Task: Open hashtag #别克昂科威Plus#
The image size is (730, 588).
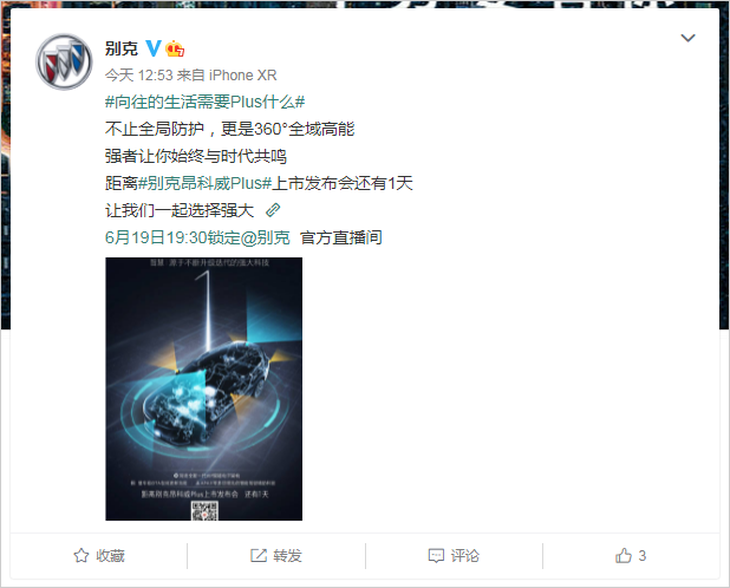Action: [x=205, y=183]
